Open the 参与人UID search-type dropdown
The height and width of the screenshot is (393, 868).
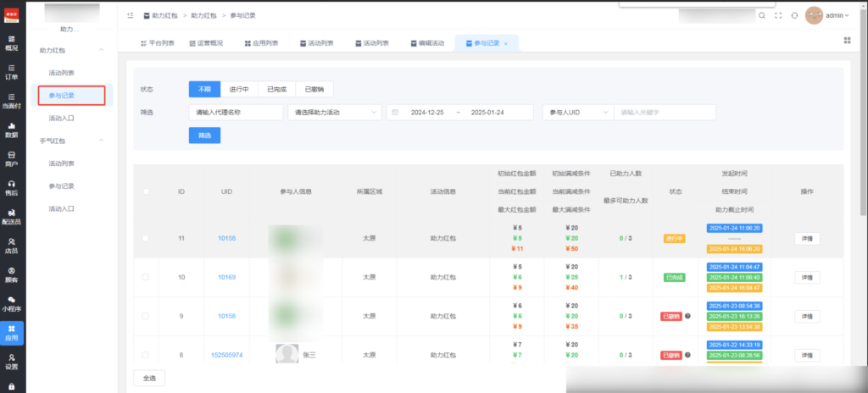(x=578, y=113)
